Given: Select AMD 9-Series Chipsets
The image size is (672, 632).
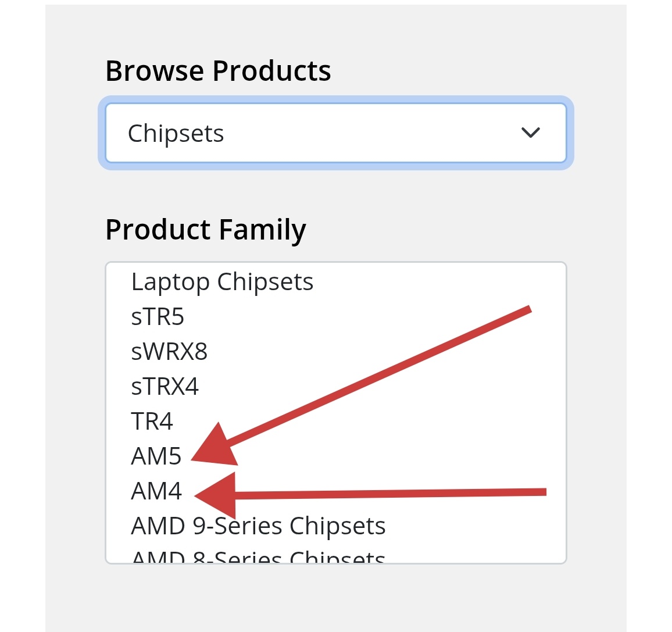Looking at the screenshot, I should 258,526.
